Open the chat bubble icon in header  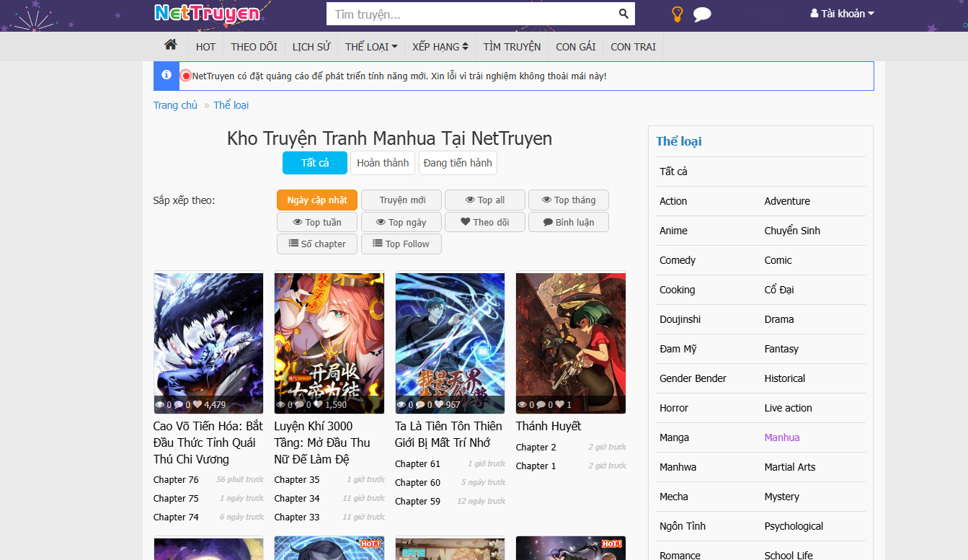[702, 14]
